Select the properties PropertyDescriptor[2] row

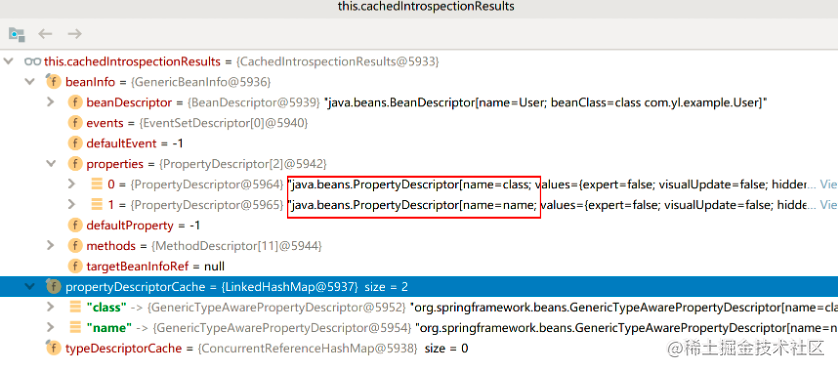[419, 164]
